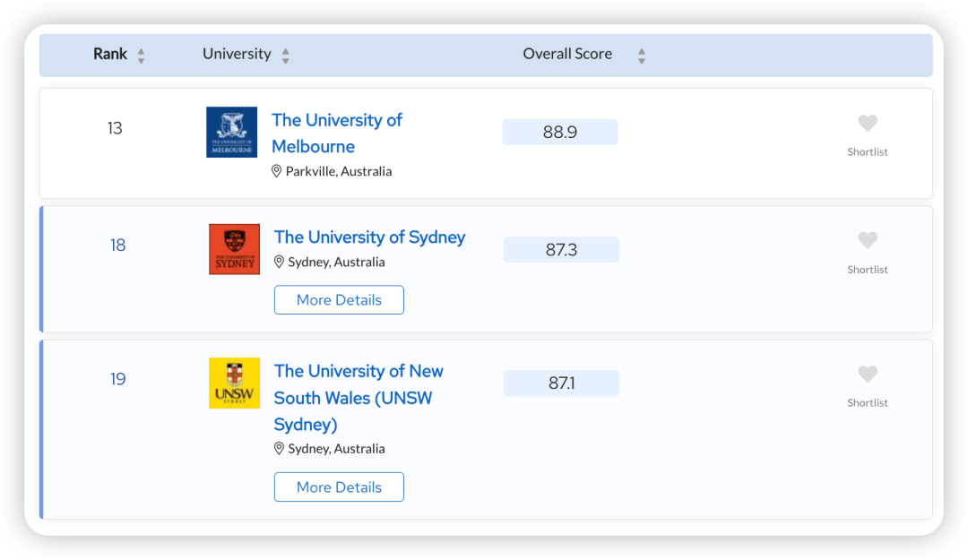
Task: Open The University of Melbourne link
Action: click(x=336, y=133)
